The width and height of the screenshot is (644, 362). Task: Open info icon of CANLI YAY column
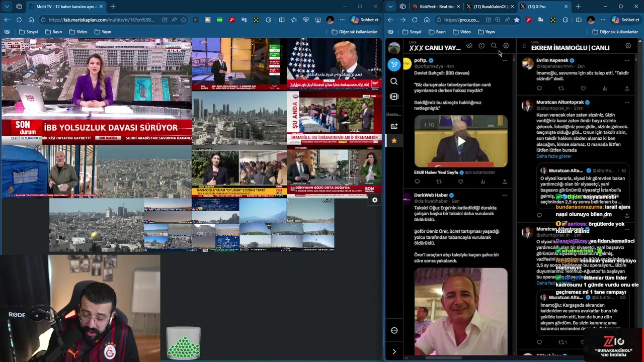click(481, 46)
